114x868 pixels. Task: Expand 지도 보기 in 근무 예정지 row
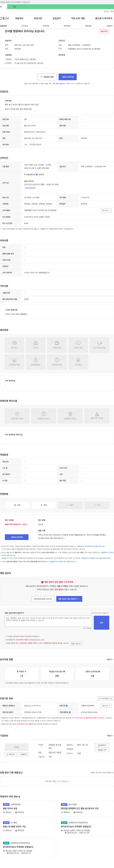point(106,210)
